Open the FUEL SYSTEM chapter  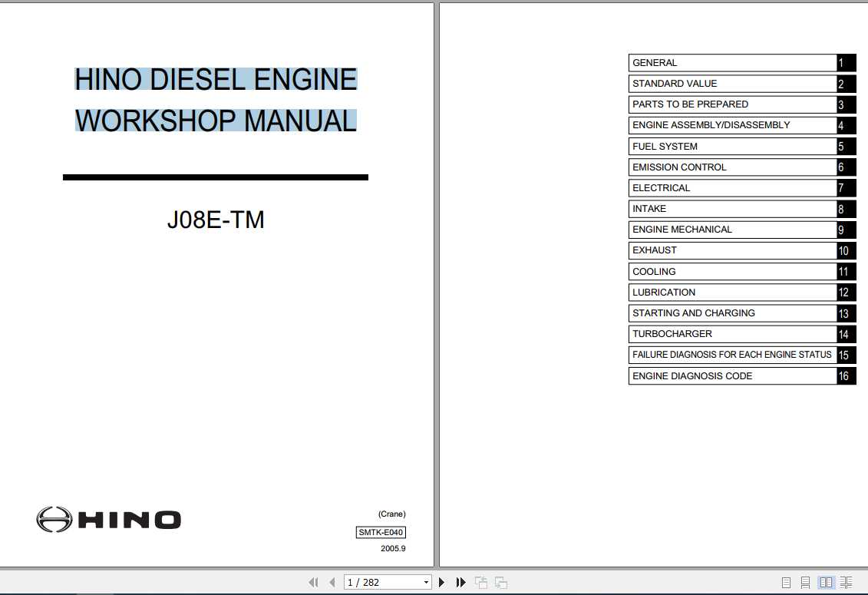coord(742,147)
